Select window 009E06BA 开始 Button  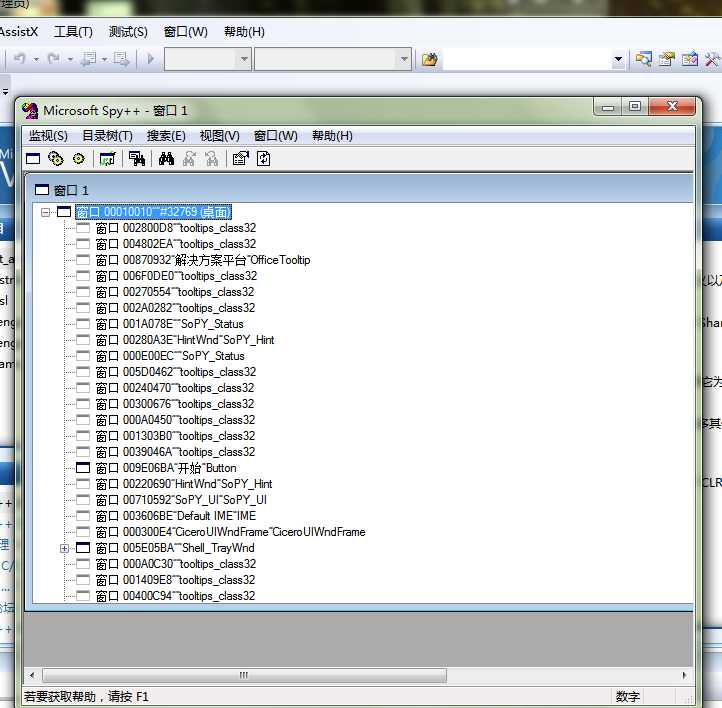[x=166, y=468]
